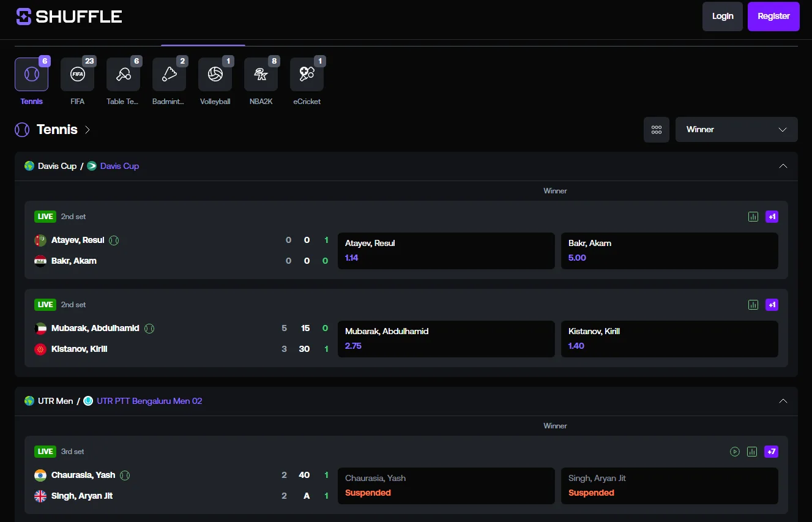Click player name Kistanov, Kirill in scoreboard
The height and width of the screenshot is (522, 812).
coord(80,349)
